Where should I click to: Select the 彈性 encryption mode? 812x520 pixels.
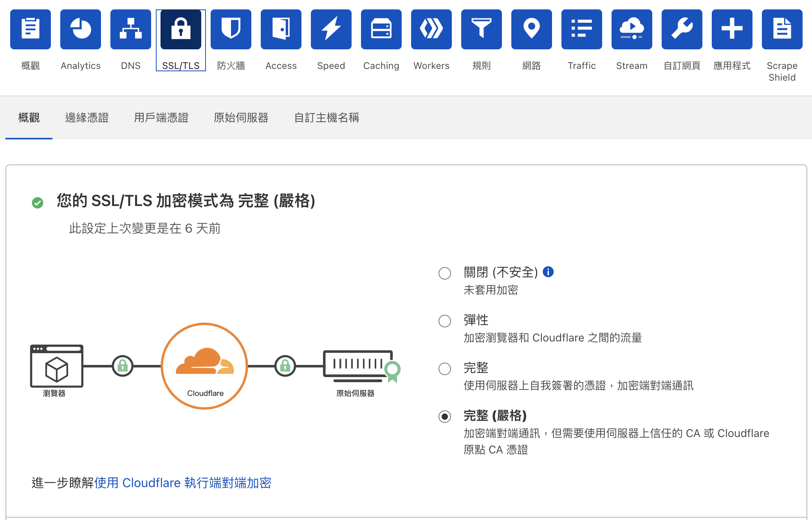click(444, 320)
